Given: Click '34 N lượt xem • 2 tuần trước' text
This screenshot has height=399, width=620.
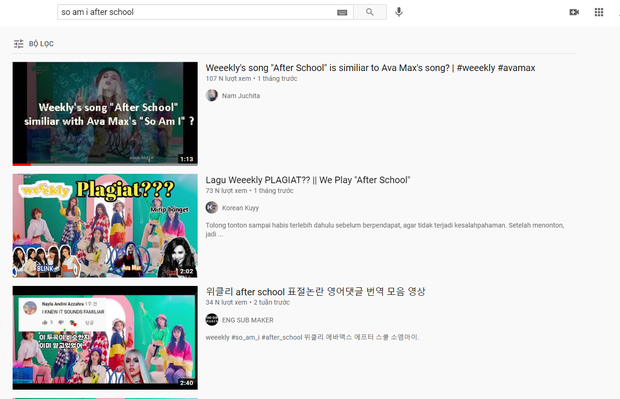Looking at the screenshot, I should [x=248, y=302].
